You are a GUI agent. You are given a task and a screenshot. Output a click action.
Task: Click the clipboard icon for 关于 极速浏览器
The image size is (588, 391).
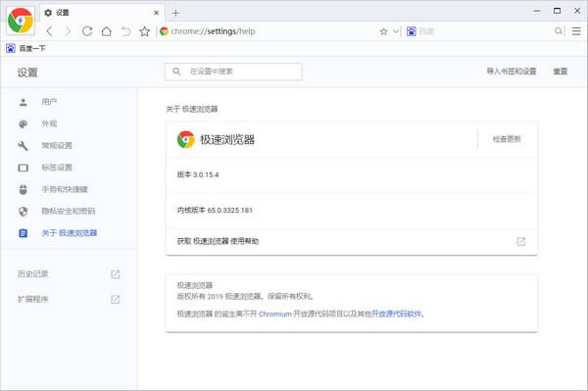pos(23,233)
